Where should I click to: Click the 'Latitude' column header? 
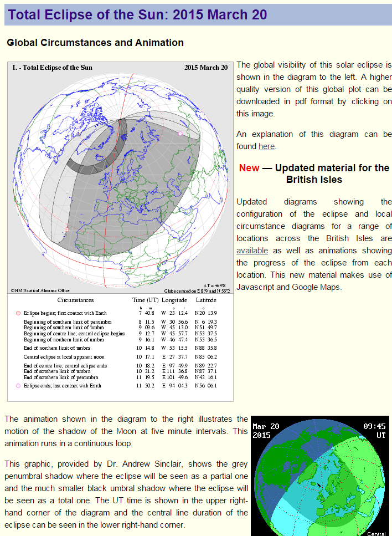206,300
